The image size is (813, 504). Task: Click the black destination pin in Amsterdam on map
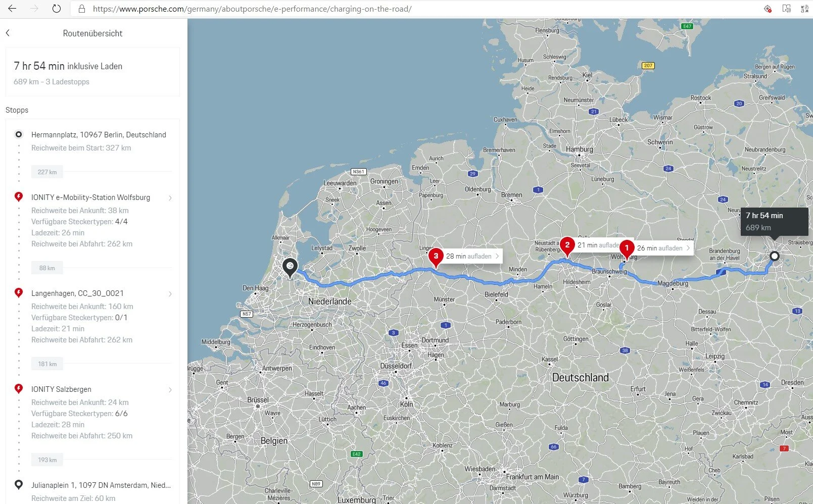290,268
